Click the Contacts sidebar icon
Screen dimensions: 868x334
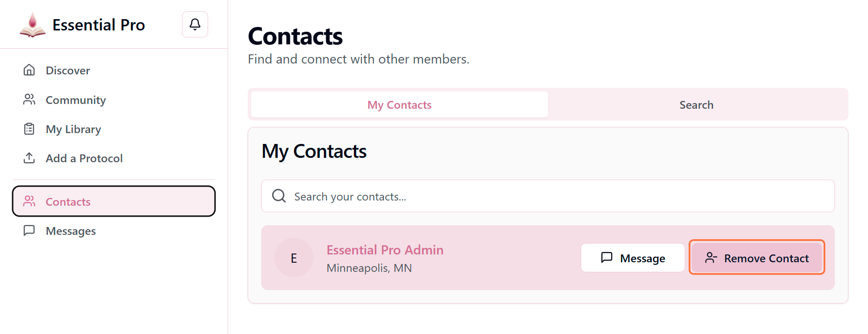tap(29, 201)
